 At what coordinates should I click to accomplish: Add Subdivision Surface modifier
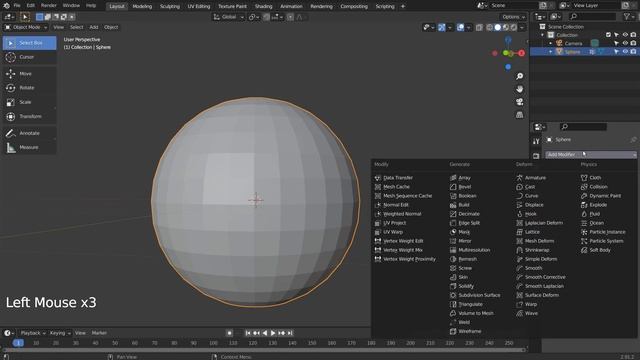[475, 295]
